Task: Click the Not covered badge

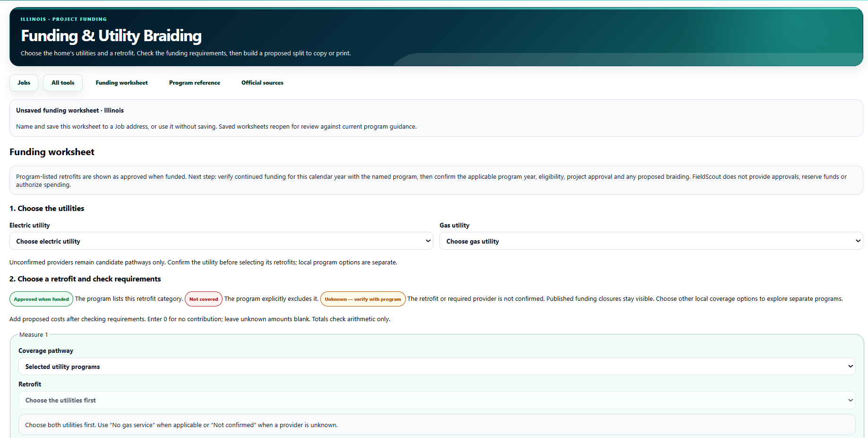Action: click(x=204, y=299)
